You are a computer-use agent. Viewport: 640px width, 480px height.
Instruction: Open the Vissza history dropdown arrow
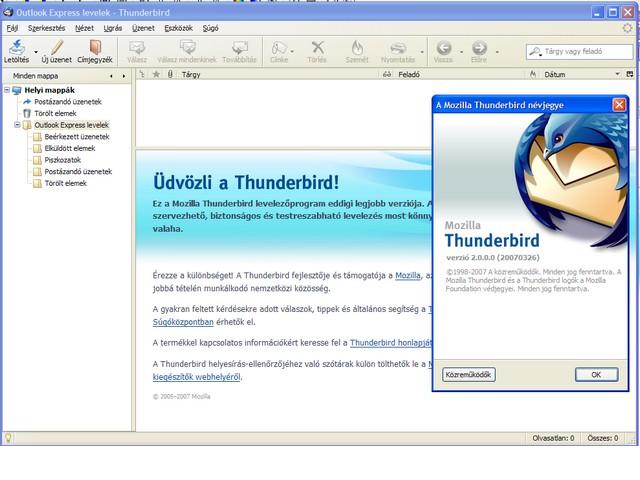[462, 52]
